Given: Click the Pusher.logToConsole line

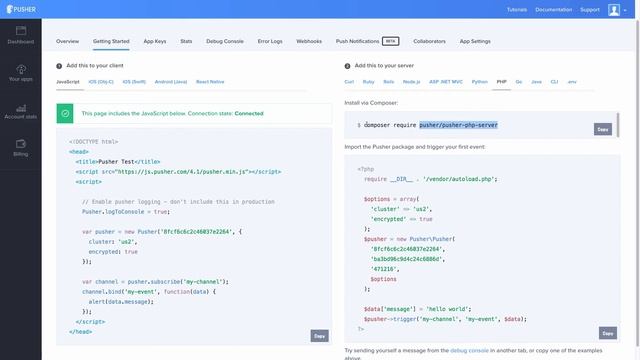Looking at the screenshot, I should coord(126,211).
